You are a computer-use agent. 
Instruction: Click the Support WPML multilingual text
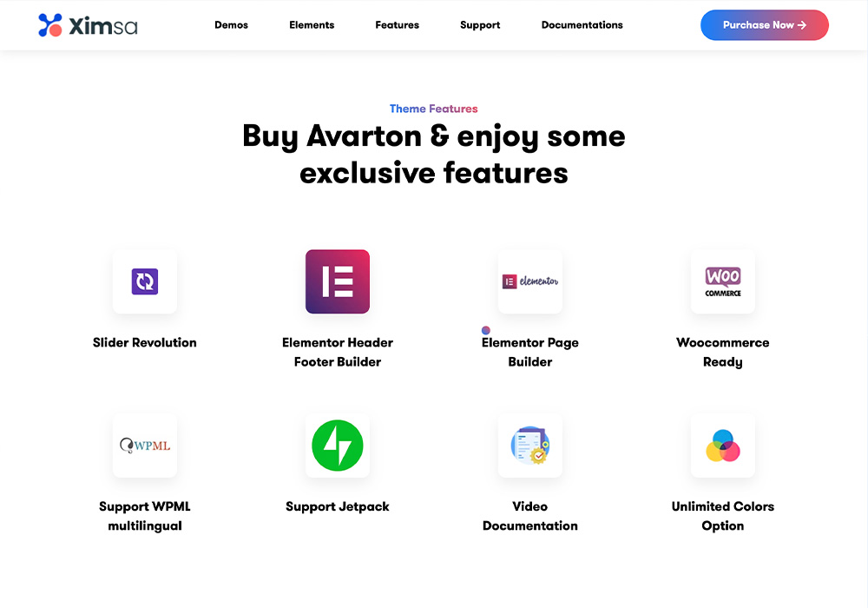tap(144, 516)
